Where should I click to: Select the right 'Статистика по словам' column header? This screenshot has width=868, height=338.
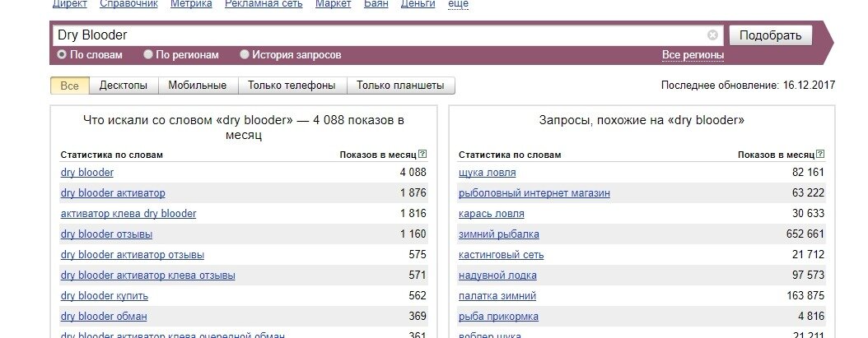pos(510,155)
